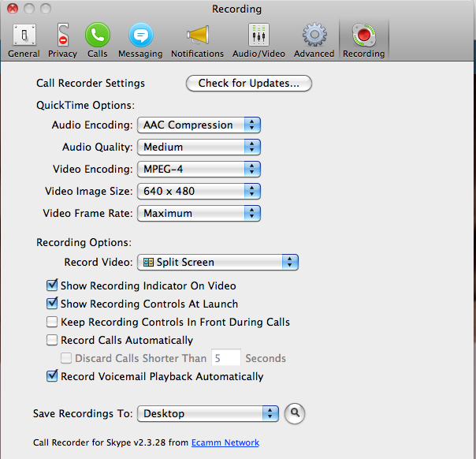Change the Save Recordings To location

click(208, 413)
